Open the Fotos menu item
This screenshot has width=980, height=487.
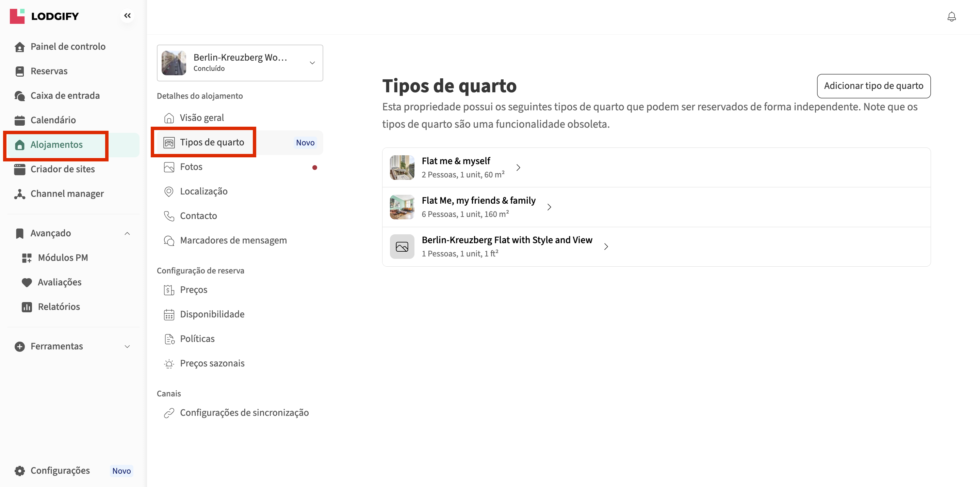[x=191, y=167]
